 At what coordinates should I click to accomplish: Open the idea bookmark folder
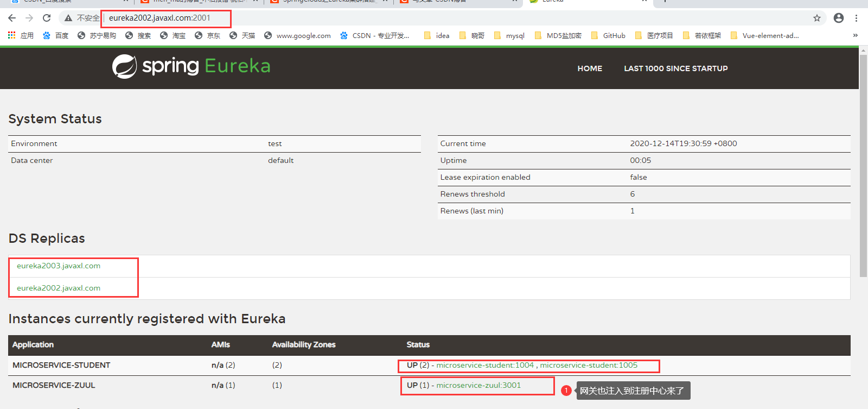(x=437, y=35)
